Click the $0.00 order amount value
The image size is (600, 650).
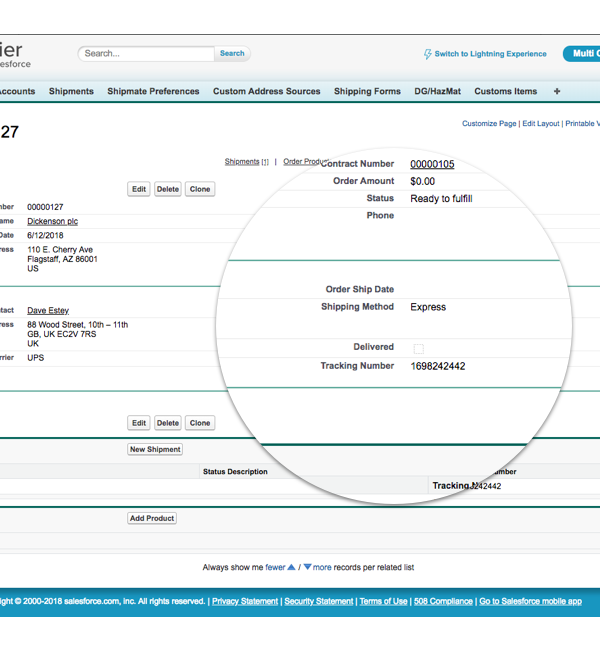423,182
